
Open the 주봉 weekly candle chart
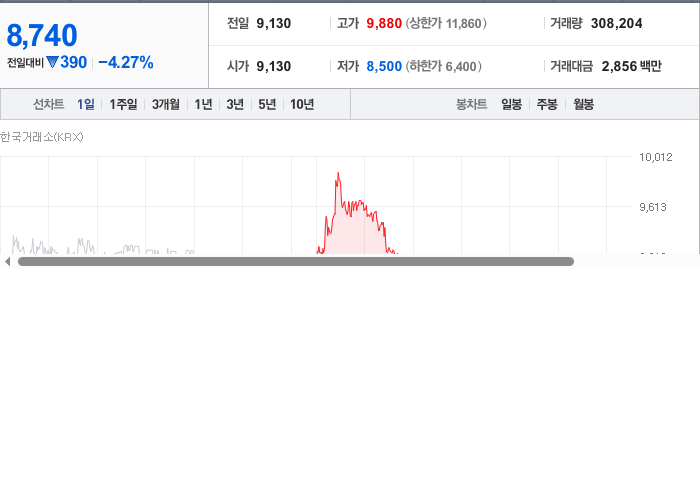click(547, 104)
